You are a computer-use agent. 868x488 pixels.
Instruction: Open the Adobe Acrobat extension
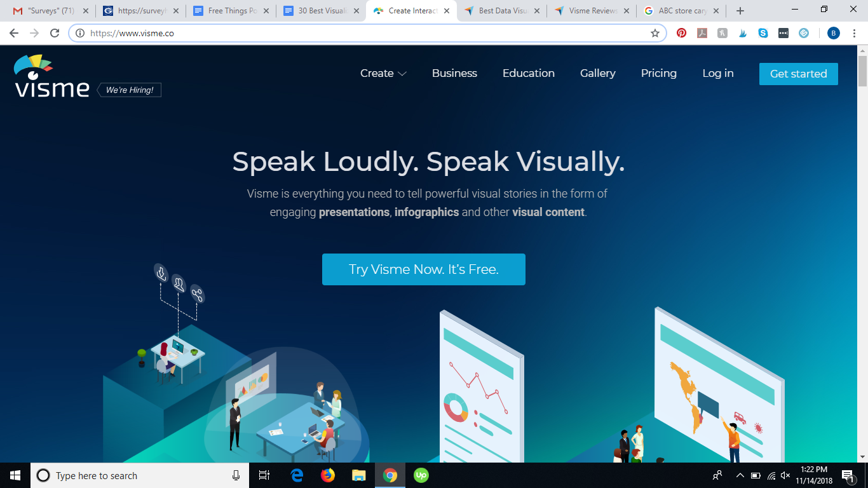tap(702, 33)
